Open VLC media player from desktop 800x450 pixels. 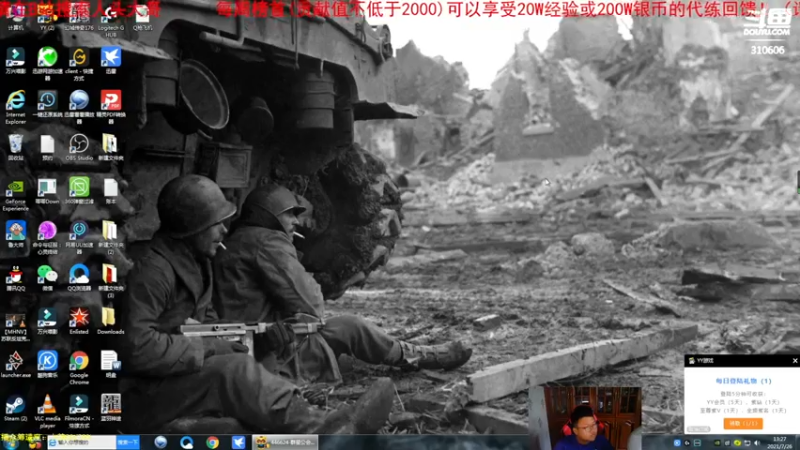pos(47,411)
